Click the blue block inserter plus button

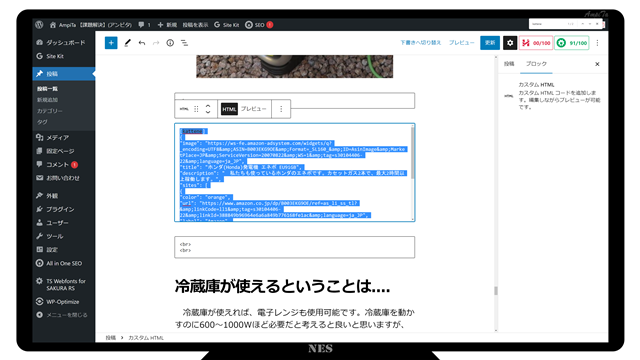111,43
